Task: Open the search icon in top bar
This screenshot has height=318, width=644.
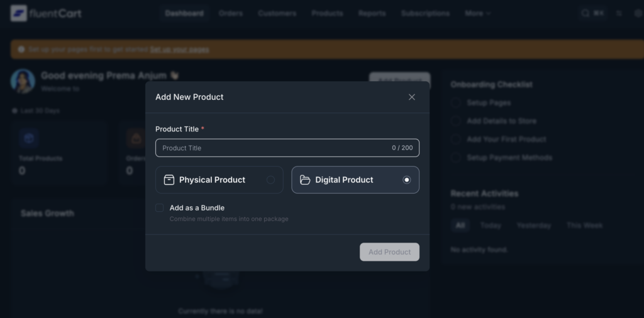Action: 586,13
